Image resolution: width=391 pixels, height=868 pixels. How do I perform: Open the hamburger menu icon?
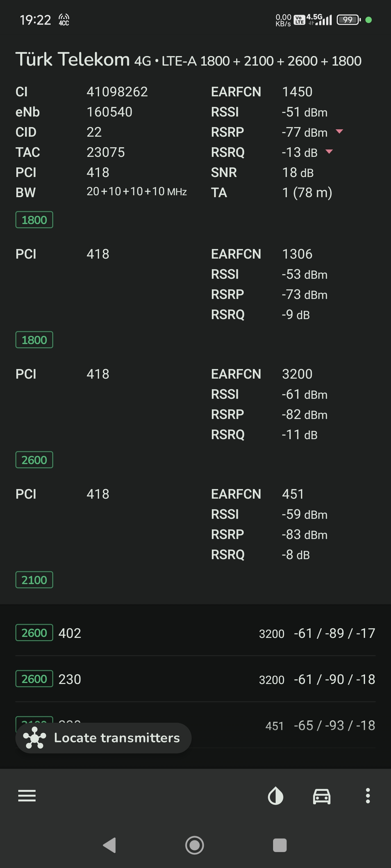point(27,796)
